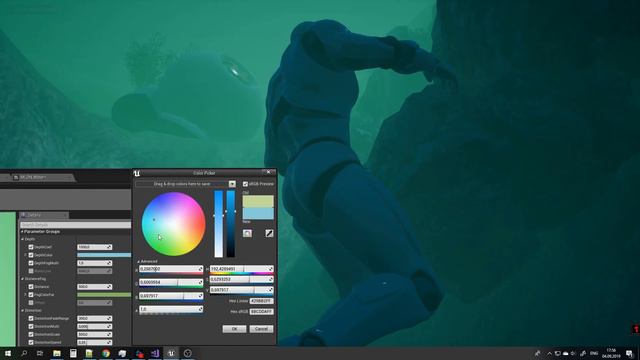This screenshot has height=360, width=640.
Task: Click the Red channel value field
Action: point(171,269)
